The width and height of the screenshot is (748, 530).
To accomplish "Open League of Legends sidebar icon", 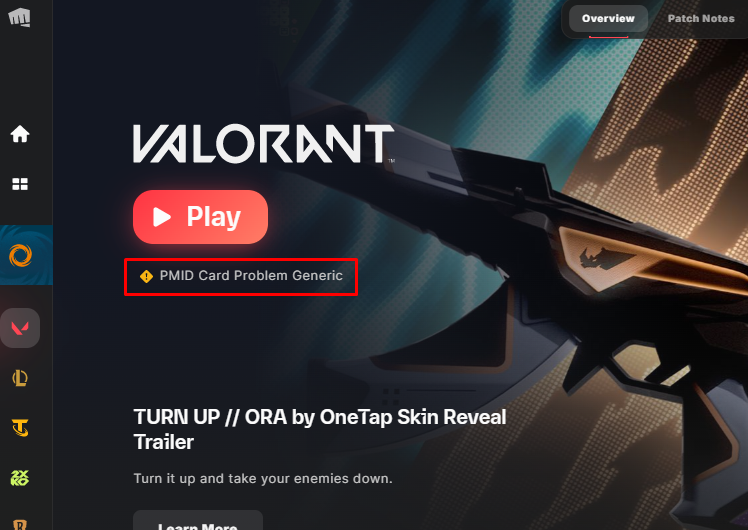I will 20,378.
